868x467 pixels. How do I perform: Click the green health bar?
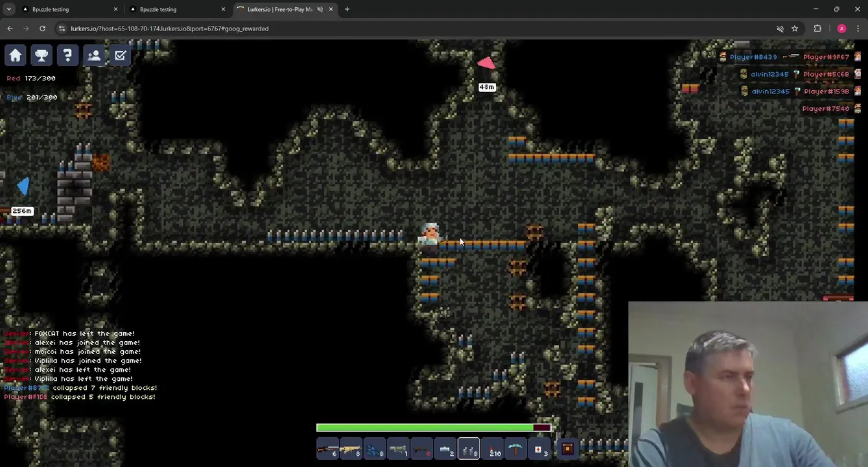point(433,428)
